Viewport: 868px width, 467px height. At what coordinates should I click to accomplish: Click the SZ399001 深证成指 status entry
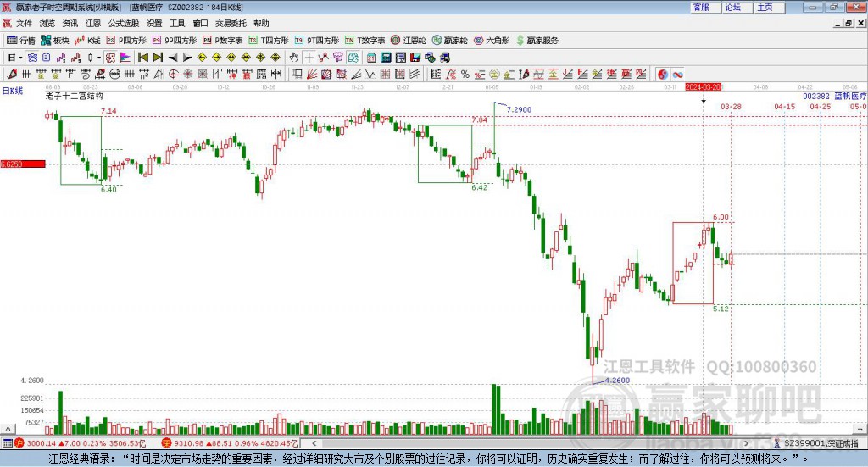tap(816, 443)
